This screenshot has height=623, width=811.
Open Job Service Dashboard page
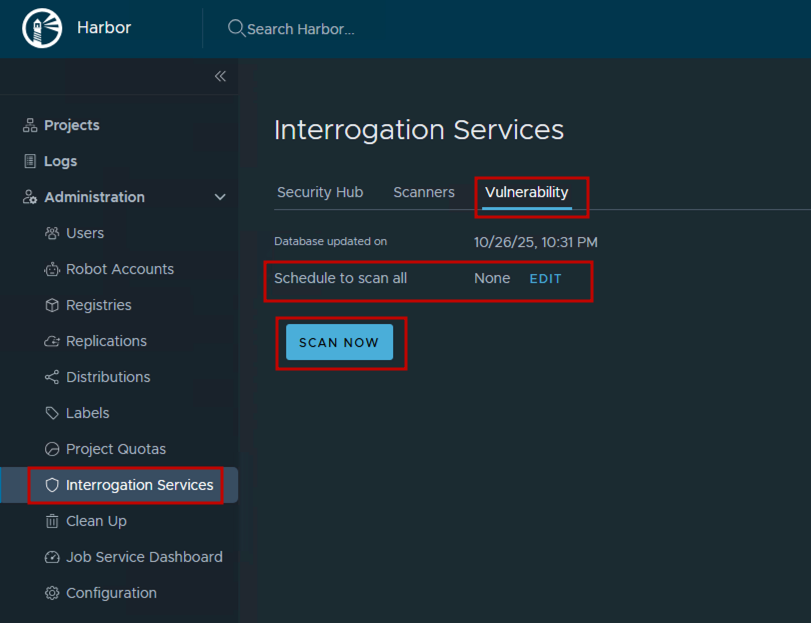click(x=144, y=557)
